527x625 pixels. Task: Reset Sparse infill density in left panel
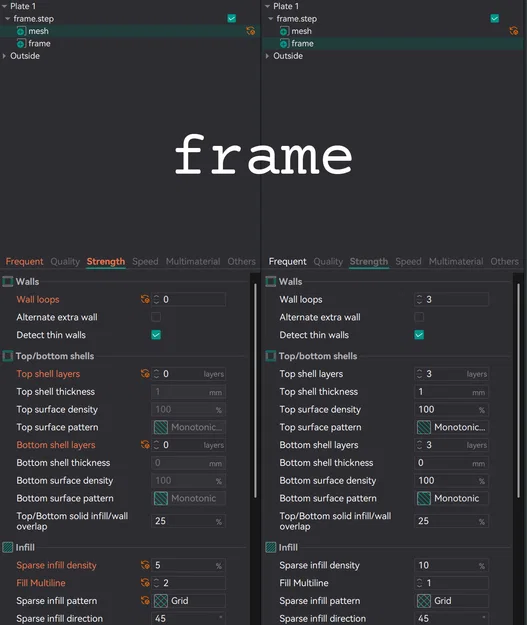[x=145, y=565]
